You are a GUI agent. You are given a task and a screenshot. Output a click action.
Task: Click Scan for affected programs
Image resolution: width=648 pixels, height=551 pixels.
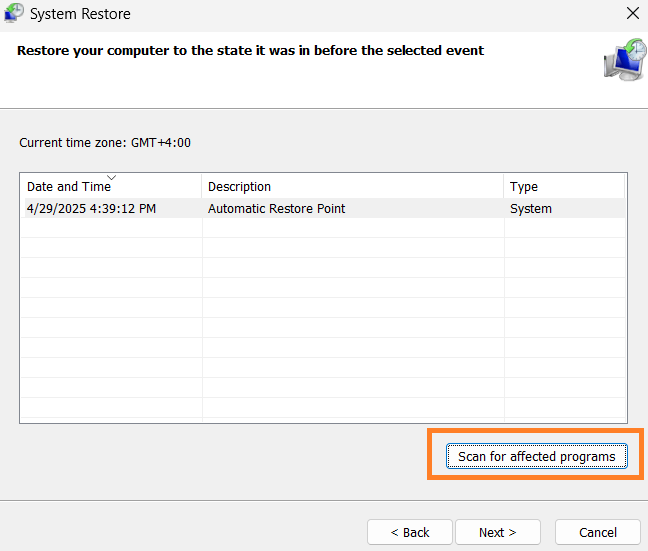click(x=536, y=457)
